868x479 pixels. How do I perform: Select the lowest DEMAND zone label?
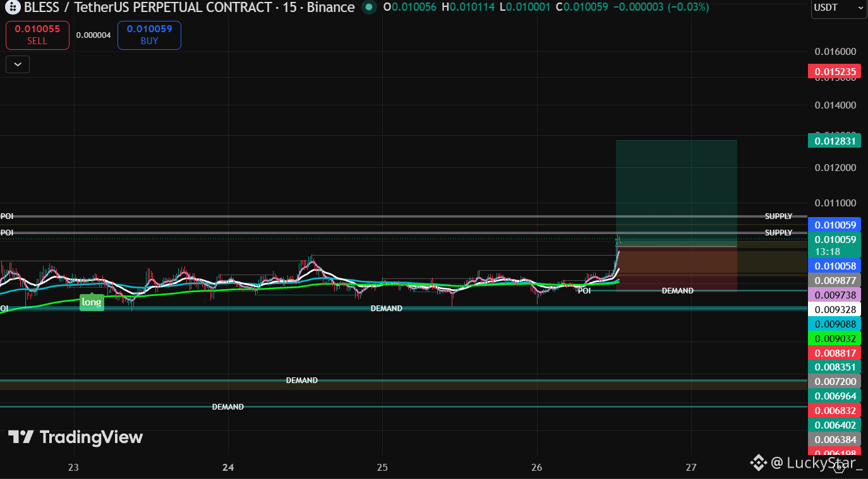point(228,407)
